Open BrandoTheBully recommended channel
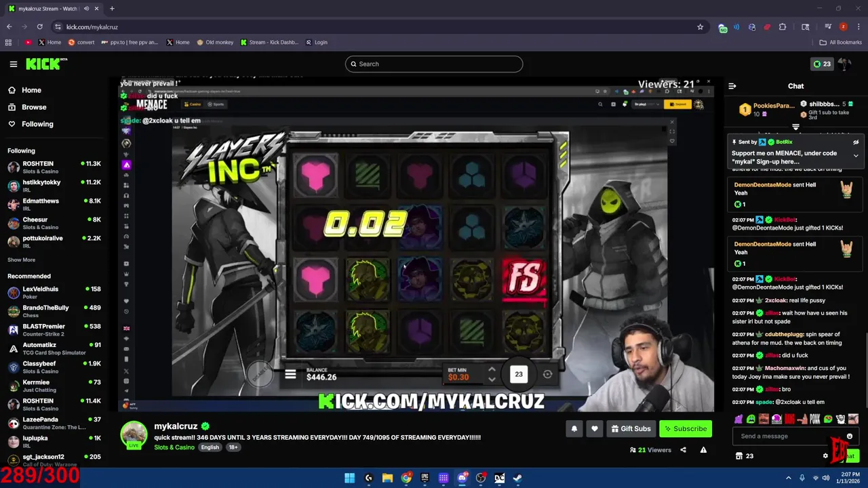Viewport: 868px width, 488px height. click(54, 311)
